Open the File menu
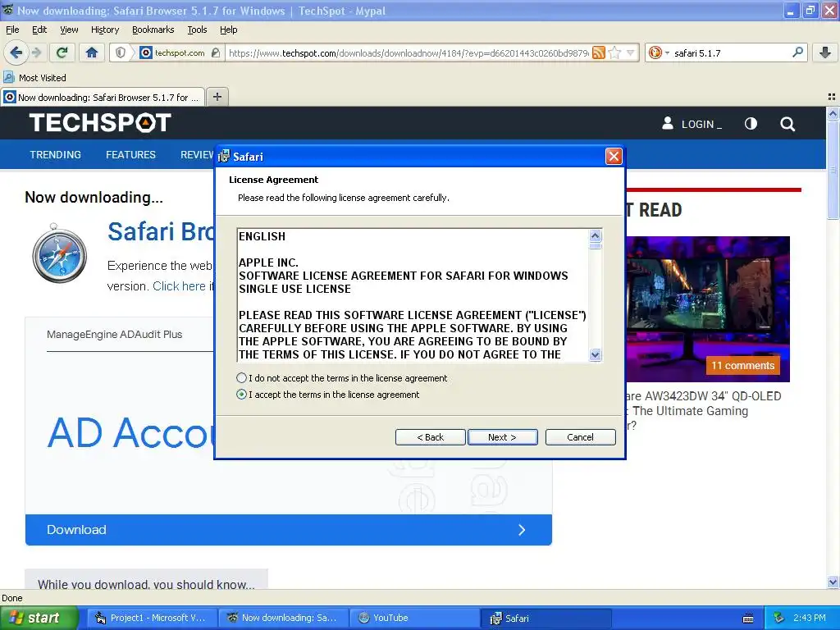The image size is (840, 630). click(x=12, y=30)
